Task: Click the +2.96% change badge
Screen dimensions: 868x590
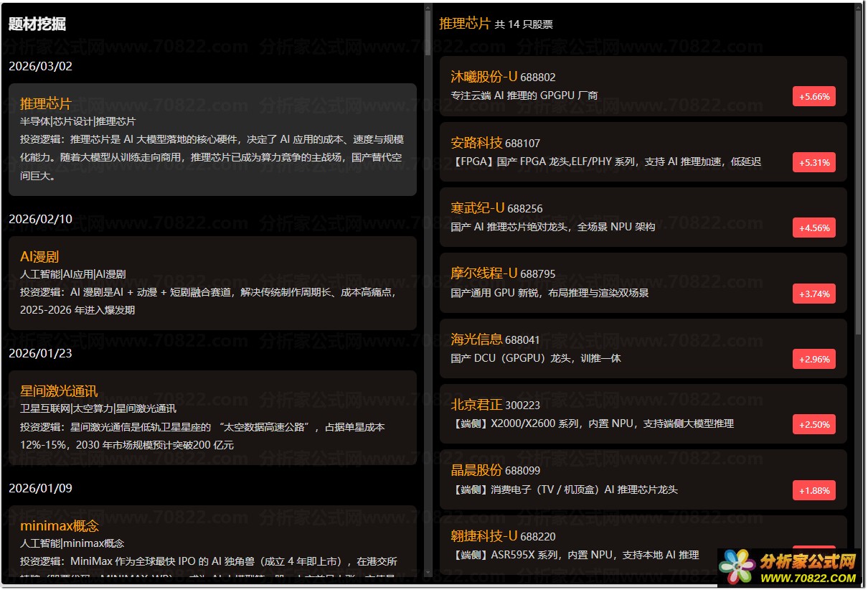Action: point(813,359)
